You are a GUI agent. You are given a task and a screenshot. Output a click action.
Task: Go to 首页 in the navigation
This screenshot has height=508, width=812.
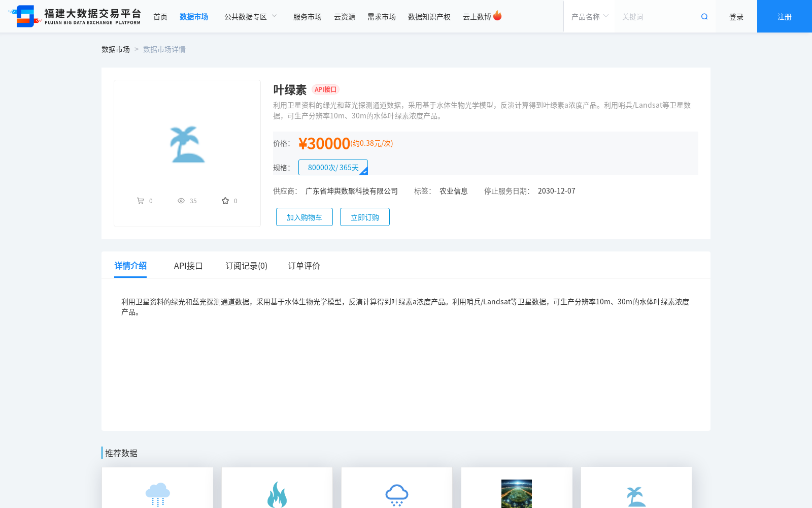[160, 17]
